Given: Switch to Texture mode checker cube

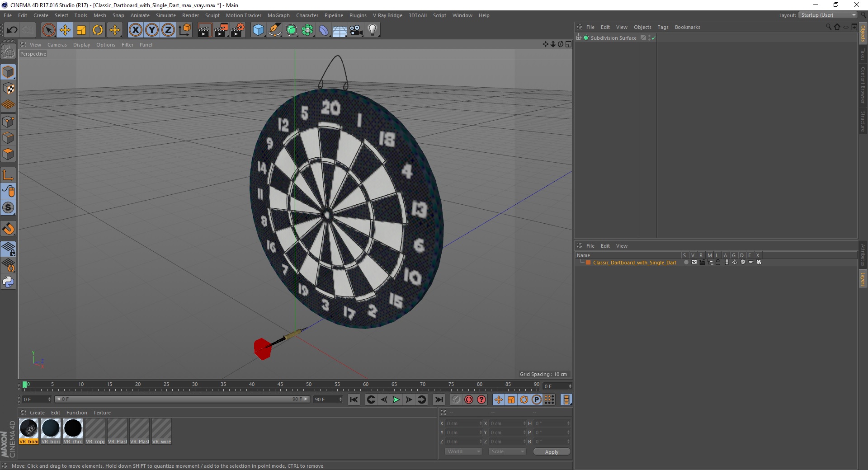Looking at the screenshot, I should pyautogui.click(x=8, y=89).
